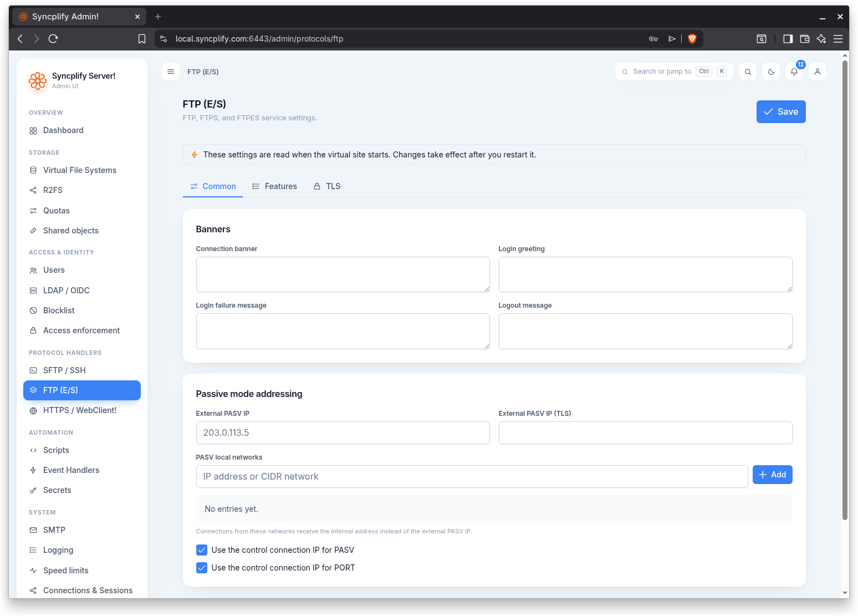The image size is (858, 616).
Task: Click the browser address bar URL
Action: (259, 39)
